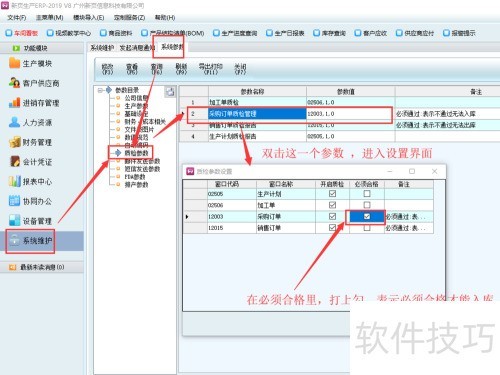Toggle 必须合格 checkbox for 加工单
This screenshot has width=500, height=375.
pyautogui.click(x=367, y=205)
